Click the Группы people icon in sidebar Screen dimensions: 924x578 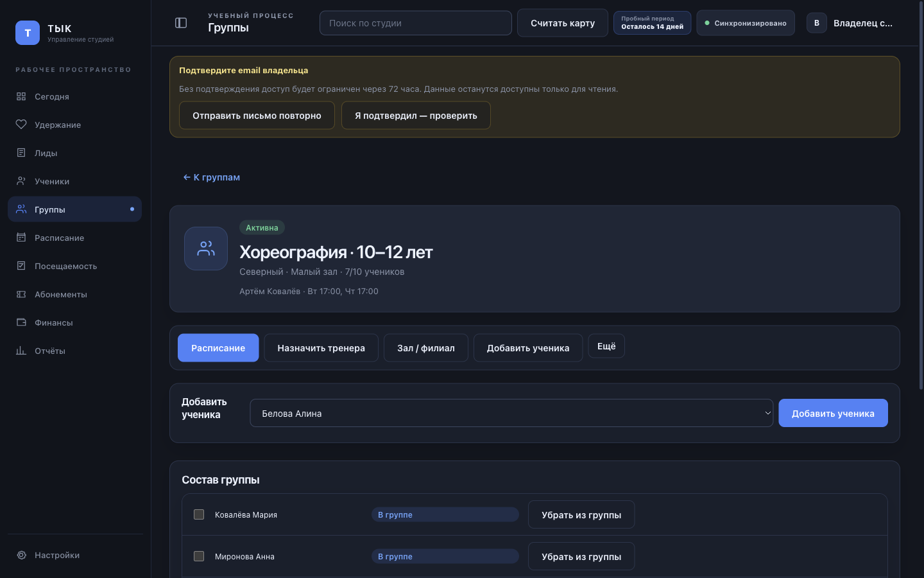click(21, 209)
